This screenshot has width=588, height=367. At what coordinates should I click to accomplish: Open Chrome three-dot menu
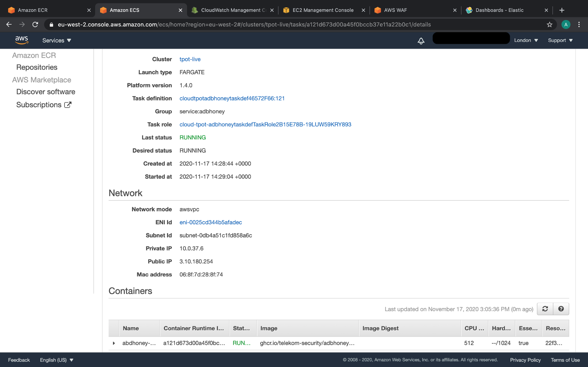click(x=579, y=25)
